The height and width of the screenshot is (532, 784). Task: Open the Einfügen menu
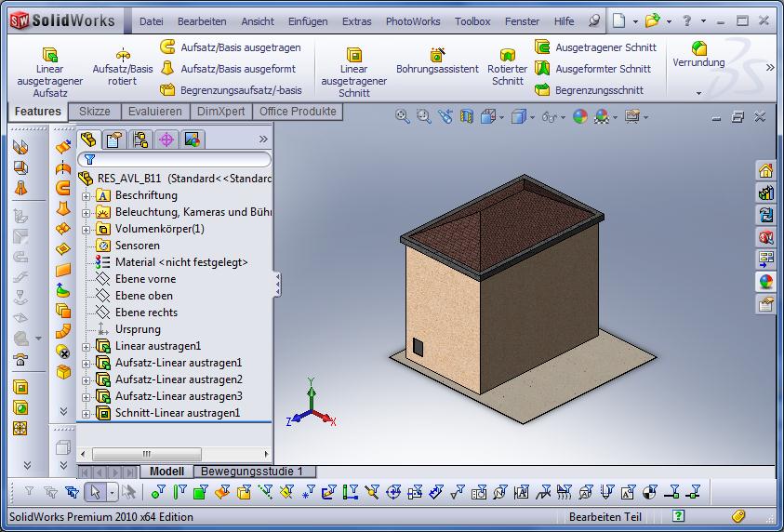tap(307, 21)
